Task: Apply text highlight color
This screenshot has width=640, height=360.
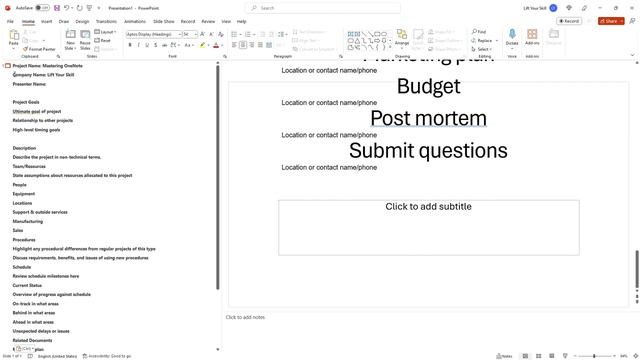Action: tap(202, 45)
